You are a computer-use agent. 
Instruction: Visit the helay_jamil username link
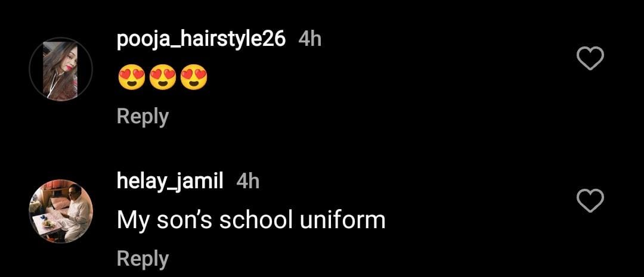(170, 181)
